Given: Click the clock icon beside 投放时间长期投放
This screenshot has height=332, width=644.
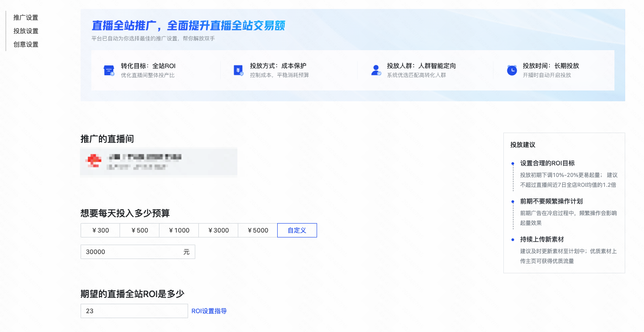Looking at the screenshot, I should pyautogui.click(x=511, y=70).
